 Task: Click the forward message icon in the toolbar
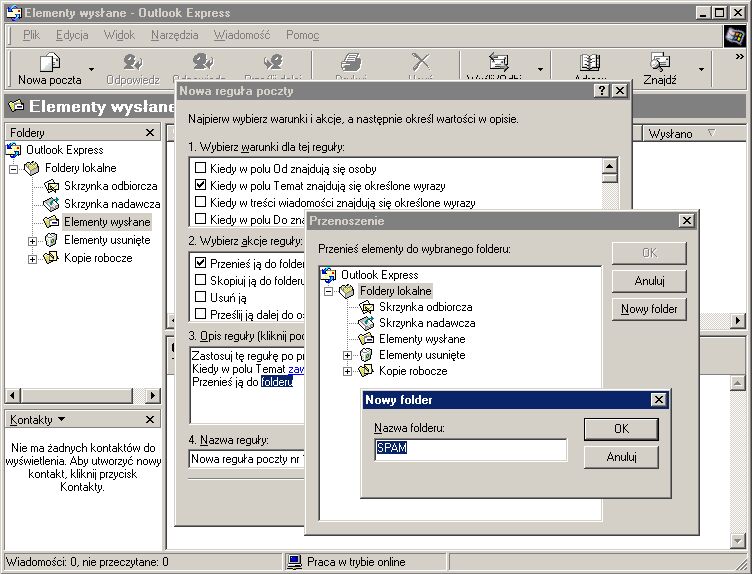click(273, 62)
